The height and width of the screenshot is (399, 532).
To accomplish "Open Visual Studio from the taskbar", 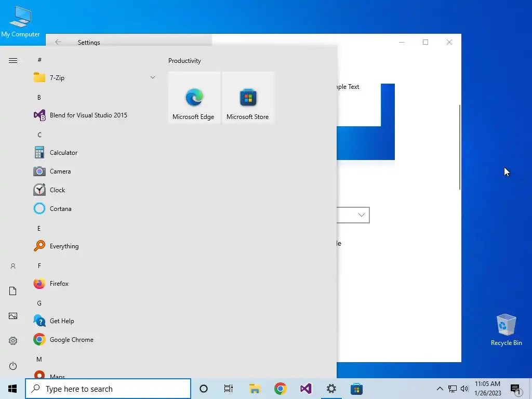I will coord(305,389).
